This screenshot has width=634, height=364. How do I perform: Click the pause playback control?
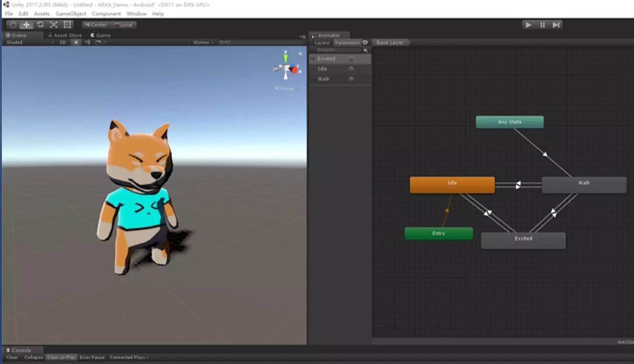click(542, 25)
